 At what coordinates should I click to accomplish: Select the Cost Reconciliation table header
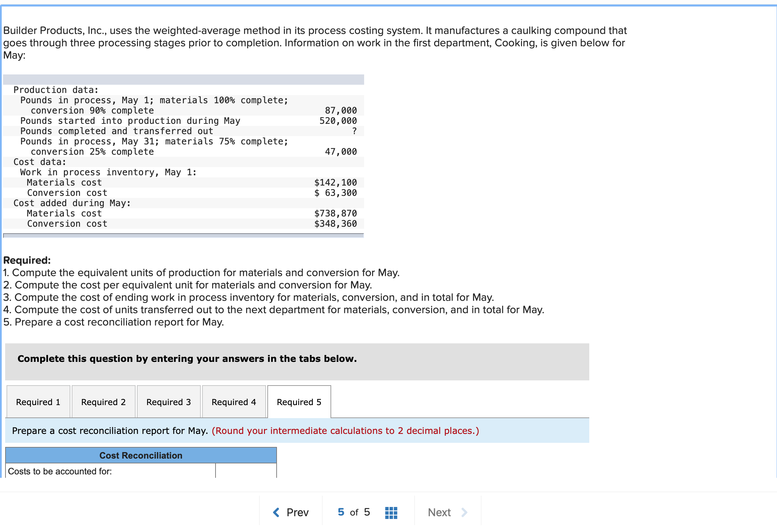point(141,456)
